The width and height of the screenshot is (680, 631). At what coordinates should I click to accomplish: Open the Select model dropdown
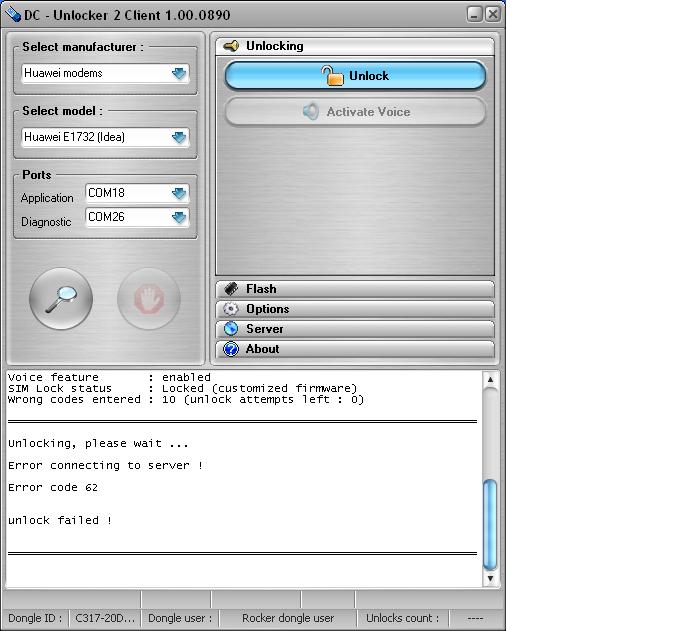[x=179, y=137]
